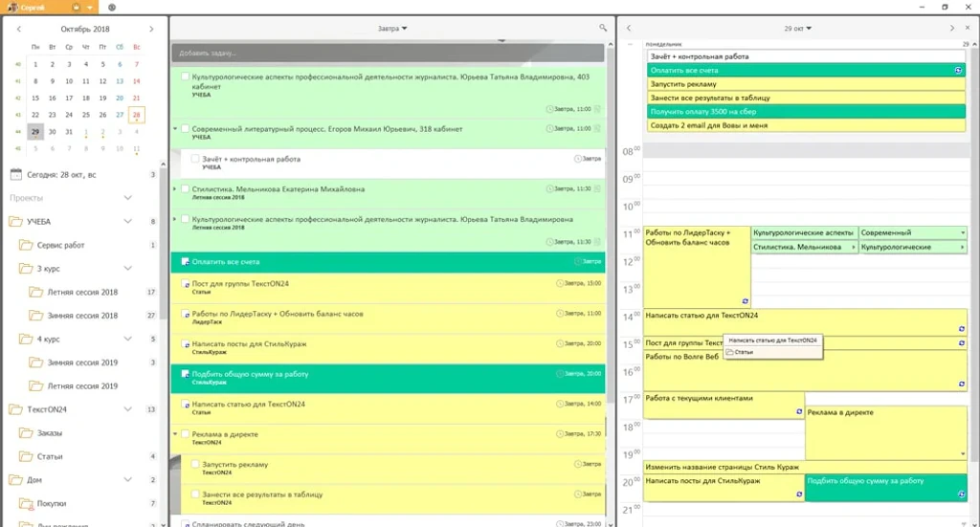Click the Заказы folder icon
This screenshot has width=980, height=527.
[x=26, y=432]
